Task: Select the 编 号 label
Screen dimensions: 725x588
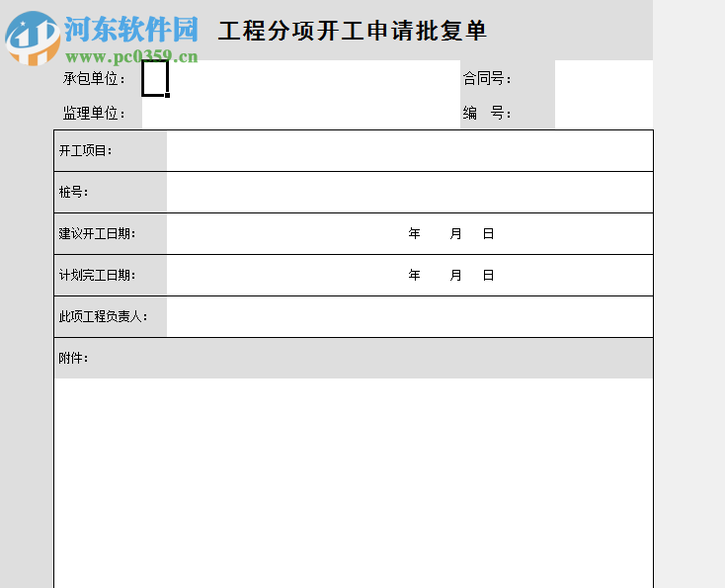Action: pyautogui.click(x=487, y=113)
